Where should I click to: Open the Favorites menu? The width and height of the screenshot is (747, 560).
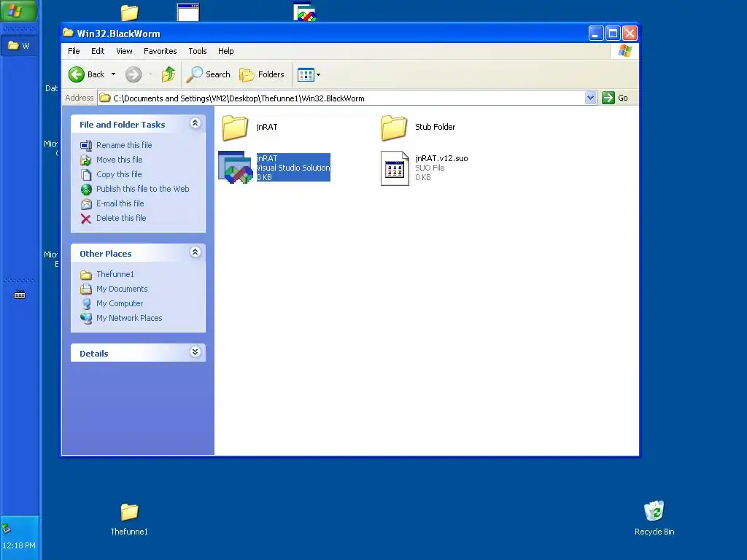pyautogui.click(x=160, y=51)
